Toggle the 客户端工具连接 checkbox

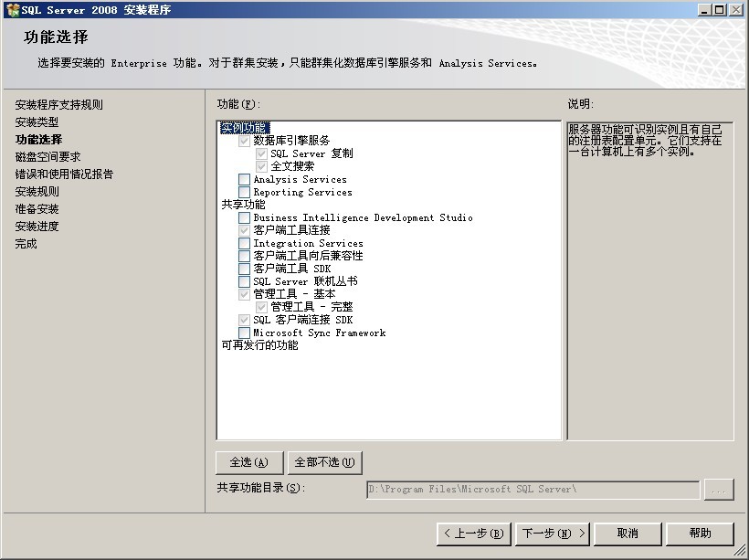pyautogui.click(x=244, y=230)
